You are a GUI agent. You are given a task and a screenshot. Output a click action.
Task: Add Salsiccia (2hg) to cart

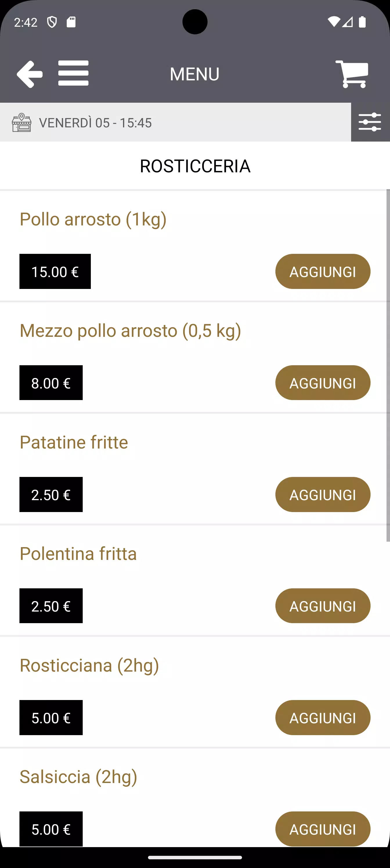(x=323, y=829)
